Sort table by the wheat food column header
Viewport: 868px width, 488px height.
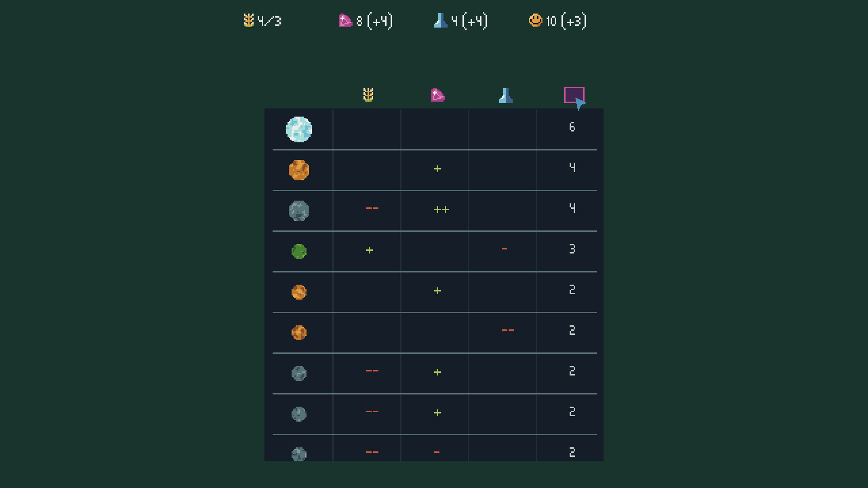coord(368,95)
